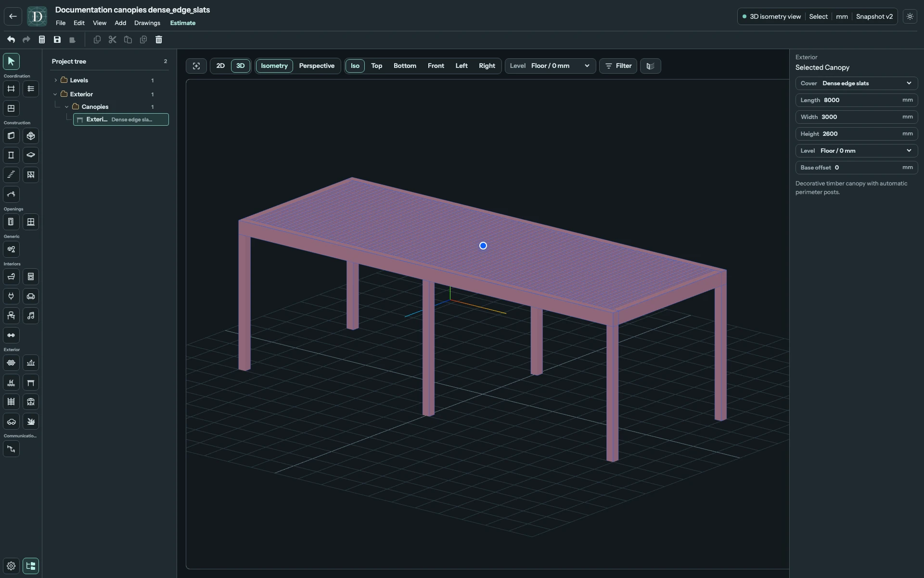Screen dimensions: 924x578
Task: Choose the plants grass tool
Action: 31,421
